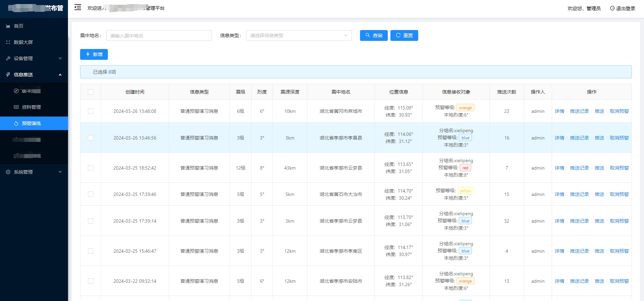Click push count 32 cell
Image resolution: width=644 pixels, height=301 pixels.
point(507,221)
